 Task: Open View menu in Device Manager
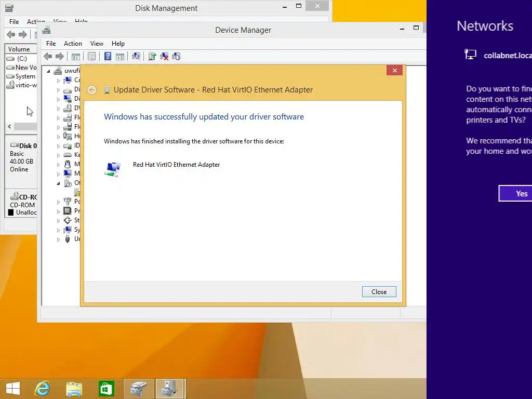click(x=97, y=44)
